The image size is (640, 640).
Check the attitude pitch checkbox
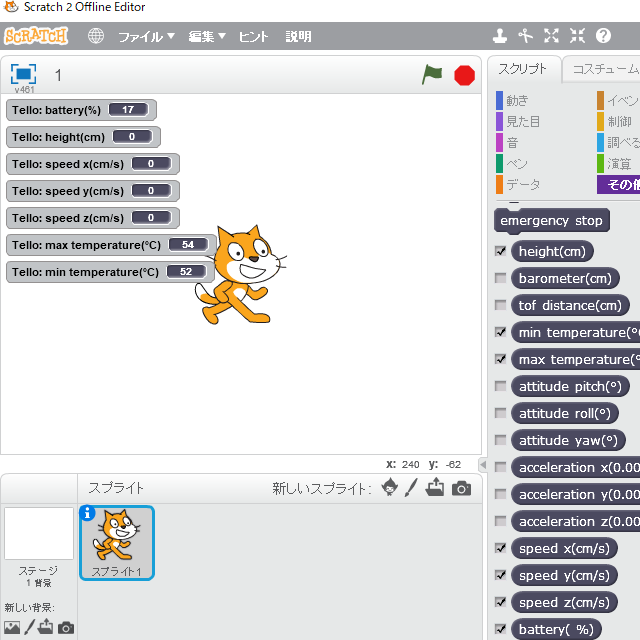[x=500, y=386]
